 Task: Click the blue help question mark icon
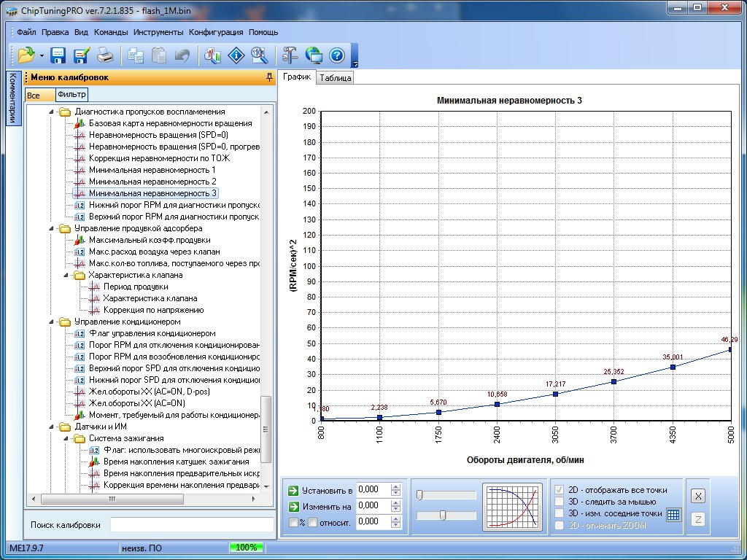point(336,55)
